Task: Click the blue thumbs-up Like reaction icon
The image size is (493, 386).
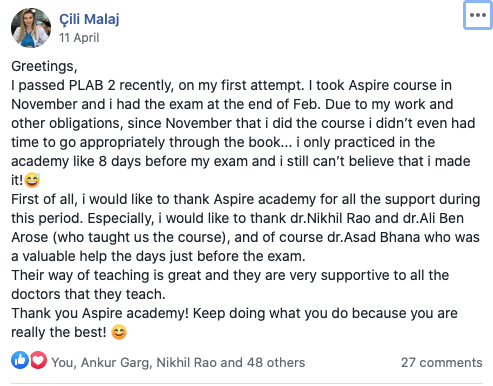Action: 20,360
